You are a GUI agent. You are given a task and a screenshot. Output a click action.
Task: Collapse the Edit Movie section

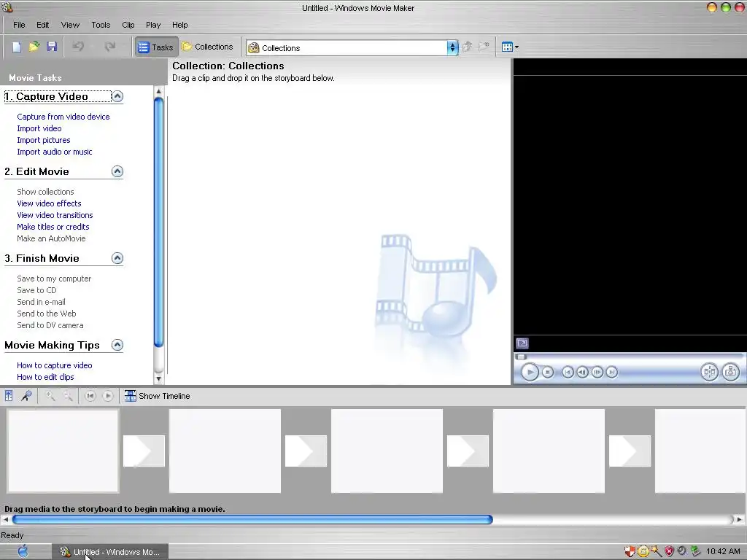pos(117,171)
